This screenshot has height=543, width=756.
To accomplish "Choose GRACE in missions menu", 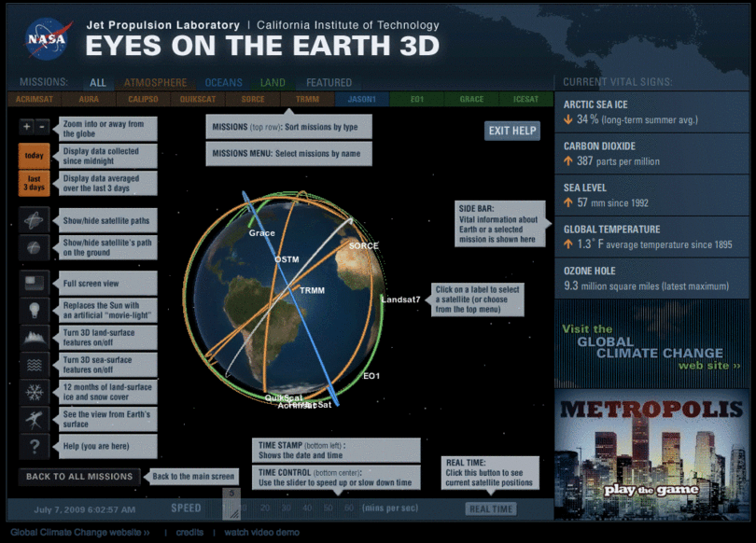I will pyautogui.click(x=471, y=99).
